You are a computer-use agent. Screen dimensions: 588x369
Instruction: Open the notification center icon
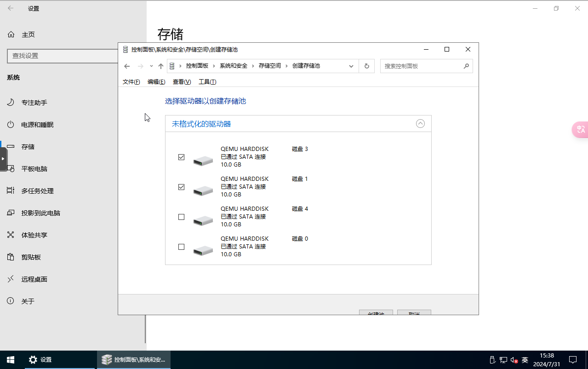[573, 360]
